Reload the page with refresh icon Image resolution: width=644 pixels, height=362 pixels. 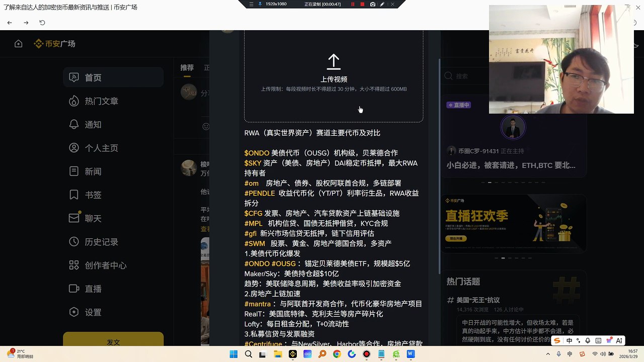pos(42,23)
